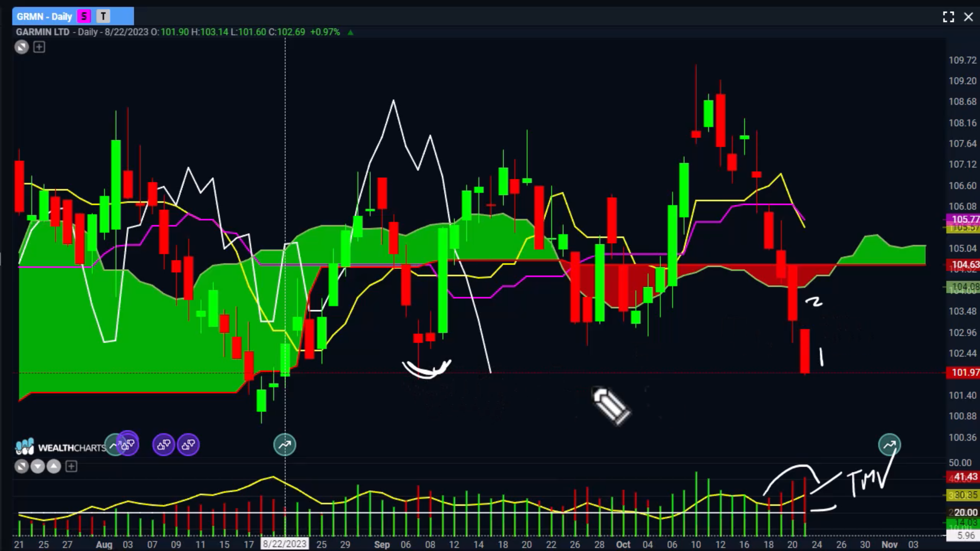Click the 102.96 price axis label
The height and width of the screenshot is (551, 980).
[963, 333]
